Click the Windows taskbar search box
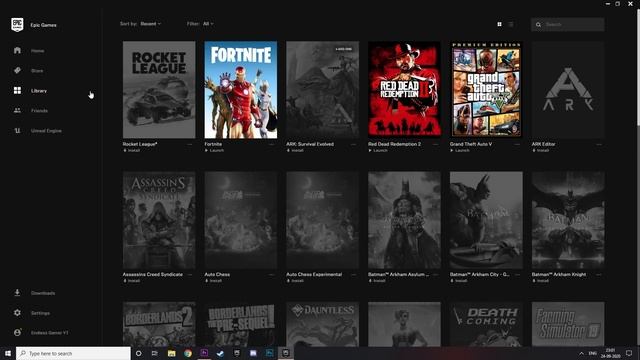 click(73, 353)
